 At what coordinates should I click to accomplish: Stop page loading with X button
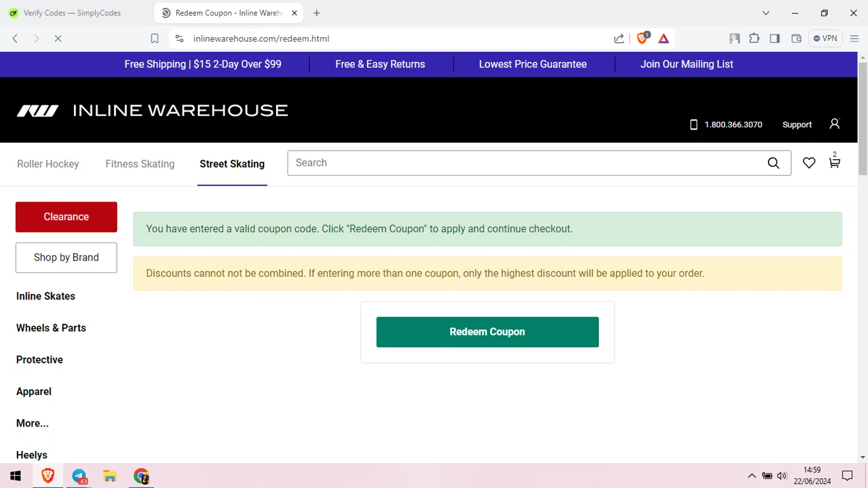58,38
